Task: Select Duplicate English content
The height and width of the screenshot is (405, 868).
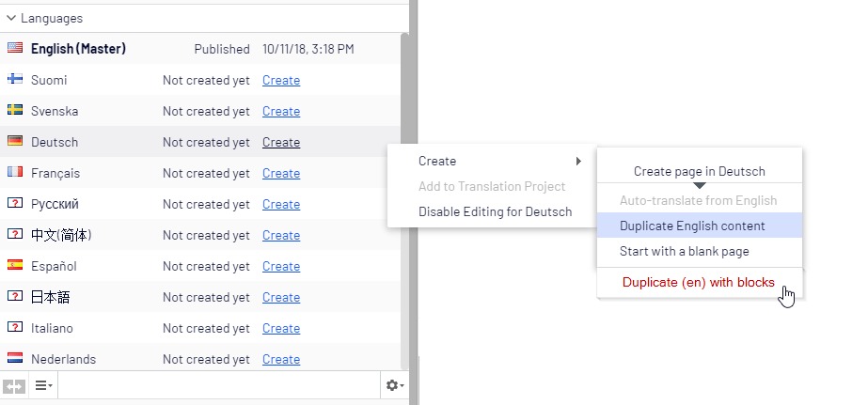Action: click(x=692, y=226)
